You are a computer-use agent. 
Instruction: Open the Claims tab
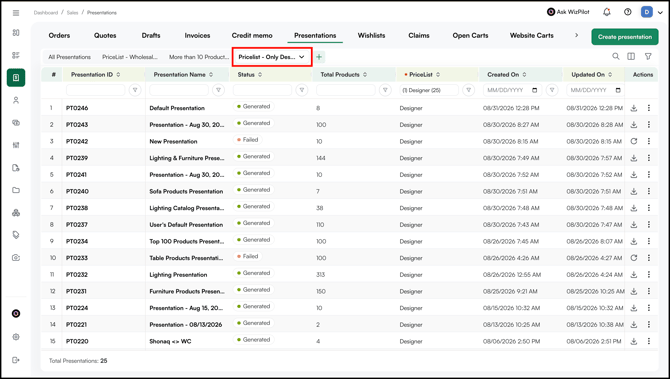click(419, 35)
